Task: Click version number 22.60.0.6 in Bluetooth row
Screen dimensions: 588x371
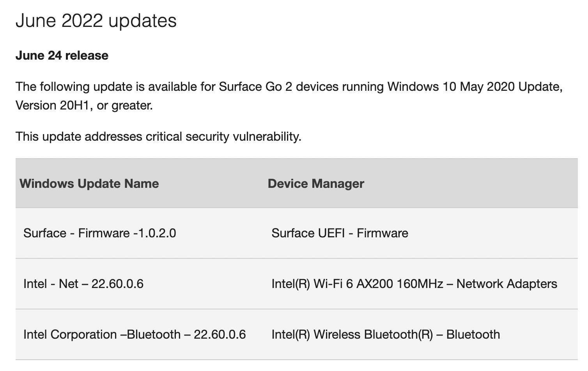Action: [x=220, y=334]
